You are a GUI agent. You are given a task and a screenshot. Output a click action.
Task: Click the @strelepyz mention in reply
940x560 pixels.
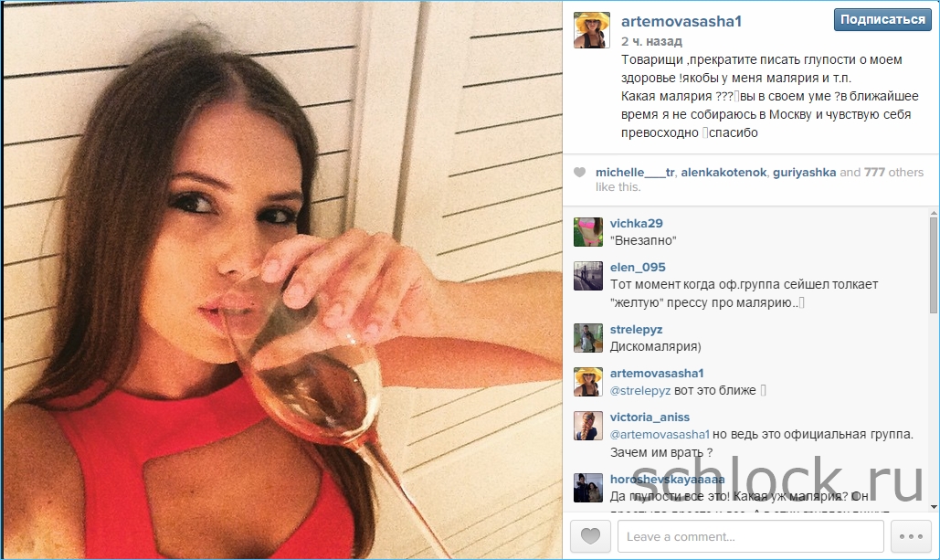coord(640,390)
